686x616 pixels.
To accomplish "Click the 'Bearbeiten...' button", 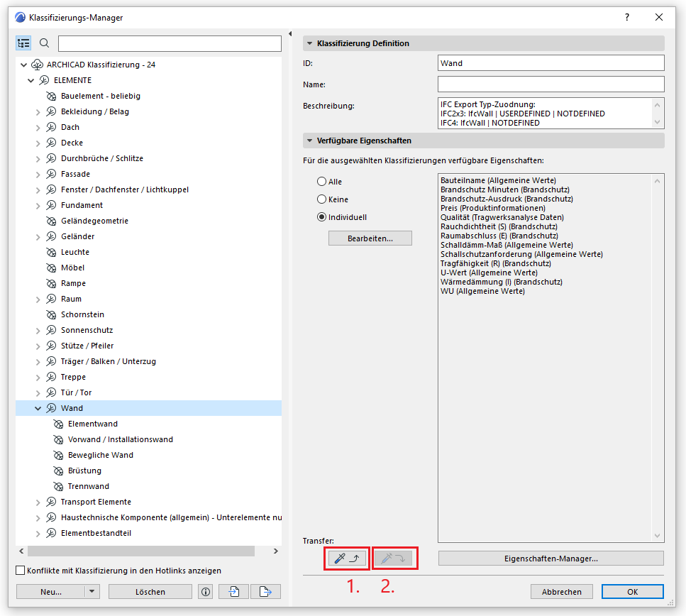I will point(370,238).
